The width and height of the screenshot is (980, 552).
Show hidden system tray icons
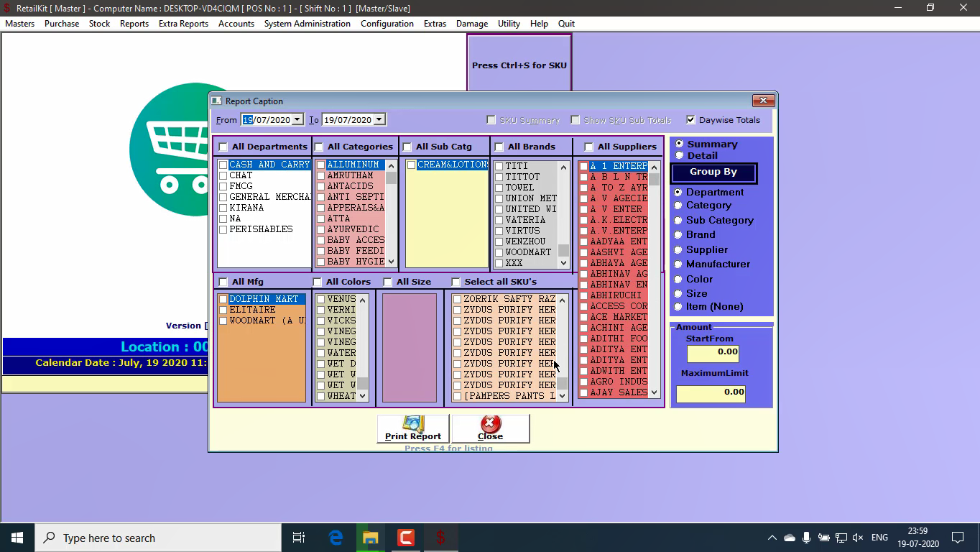coord(772,538)
